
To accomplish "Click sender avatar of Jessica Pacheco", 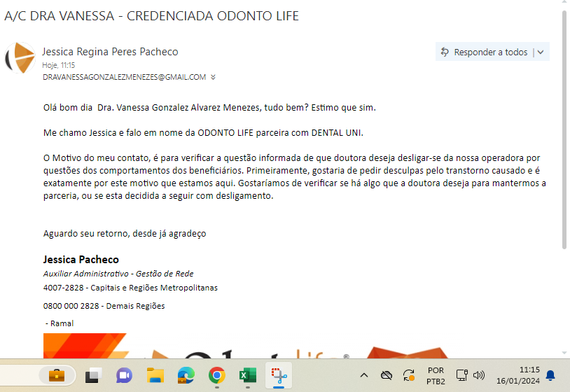I will tap(20, 58).
